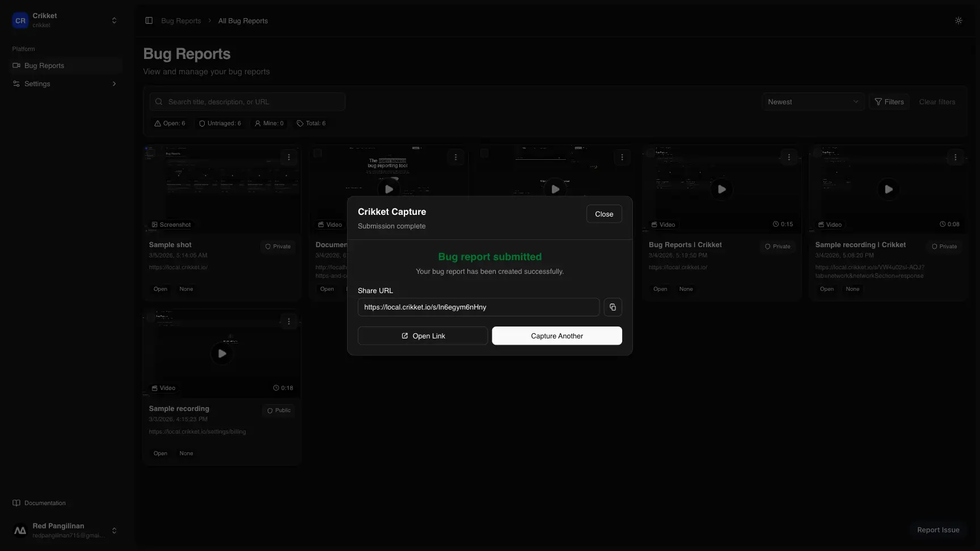Click the Bug Reports breadcrumb
The image size is (980, 551).
[x=181, y=21]
